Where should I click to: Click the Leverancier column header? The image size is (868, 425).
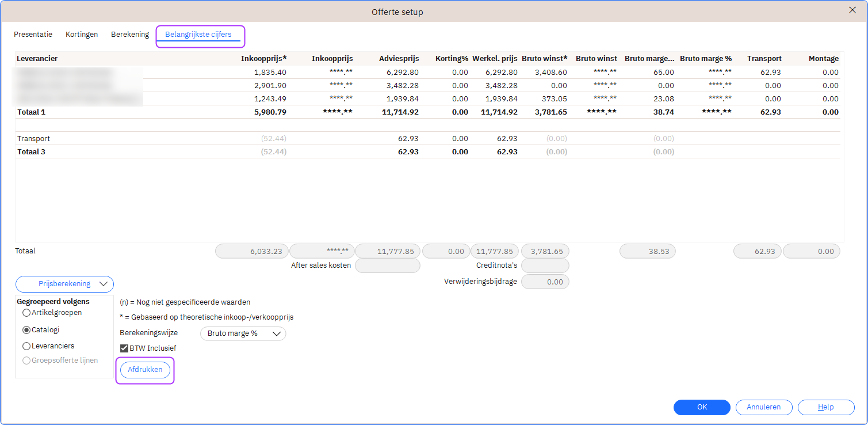click(37, 59)
